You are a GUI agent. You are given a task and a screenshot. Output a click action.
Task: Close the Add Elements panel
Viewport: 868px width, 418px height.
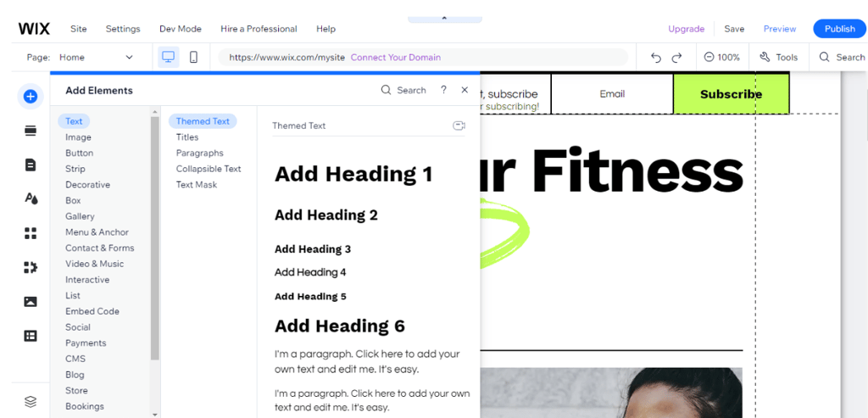(465, 90)
